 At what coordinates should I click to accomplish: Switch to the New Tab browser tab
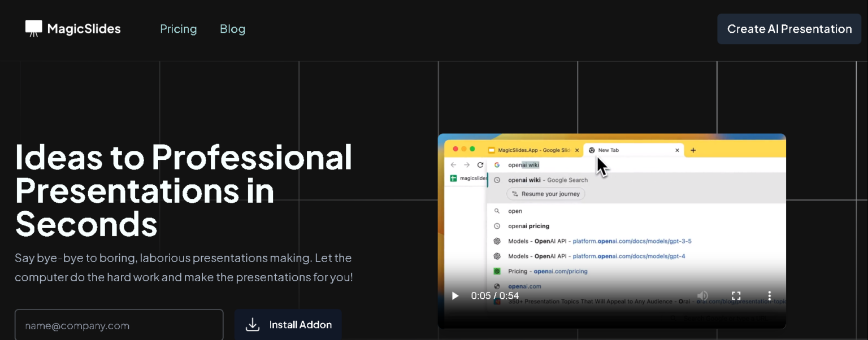click(x=609, y=150)
